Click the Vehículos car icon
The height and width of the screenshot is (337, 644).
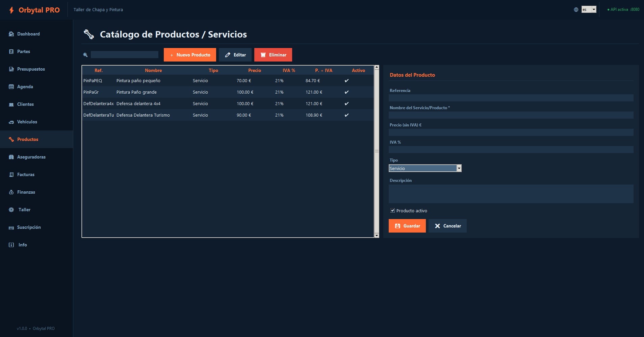11,122
